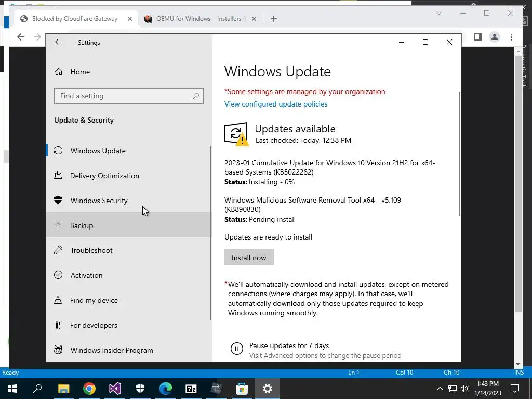
Task: Open the notification center icon
Action: coord(515,389)
